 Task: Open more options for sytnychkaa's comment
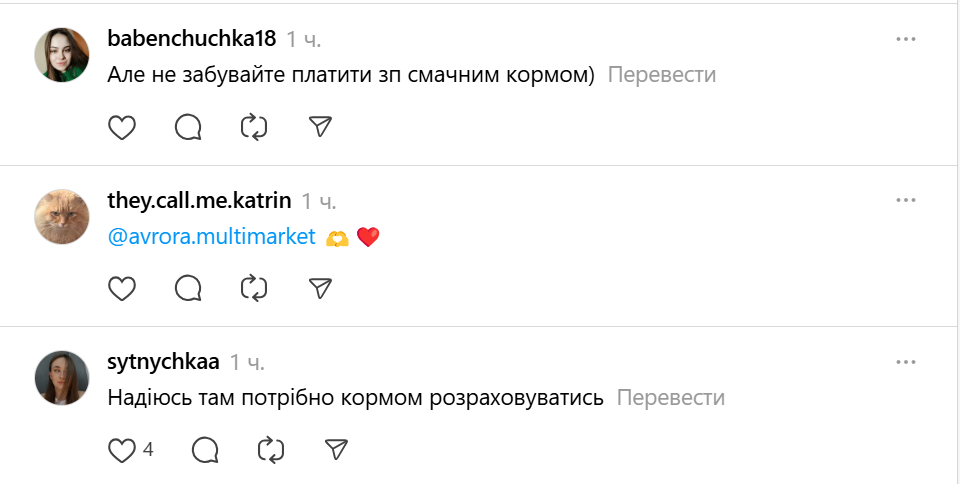[906, 361]
